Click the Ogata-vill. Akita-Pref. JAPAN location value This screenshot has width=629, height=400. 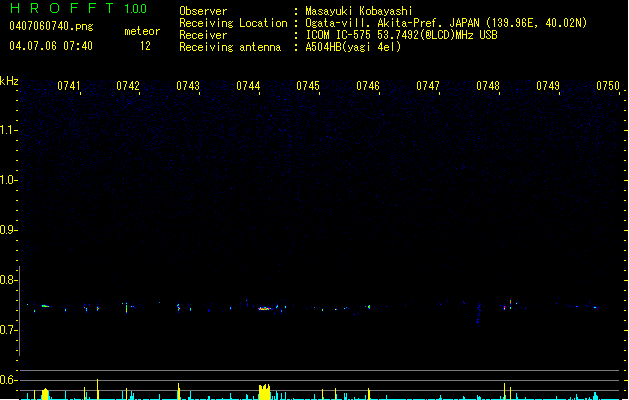click(446, 23)
